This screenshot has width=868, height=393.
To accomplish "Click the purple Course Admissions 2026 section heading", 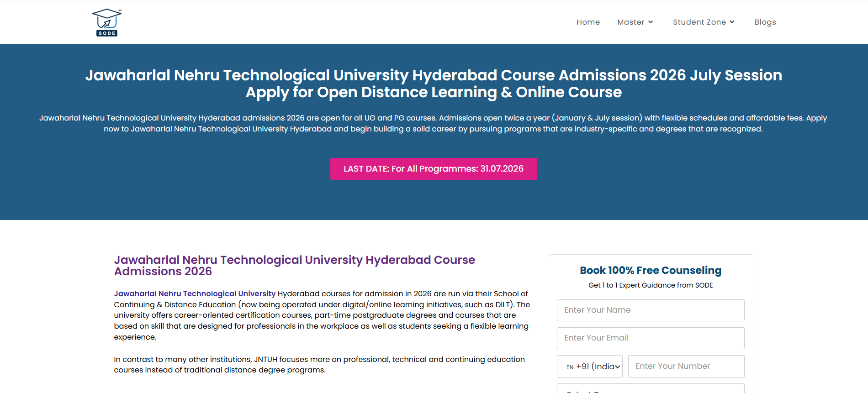I will click(x=295, y=266).
